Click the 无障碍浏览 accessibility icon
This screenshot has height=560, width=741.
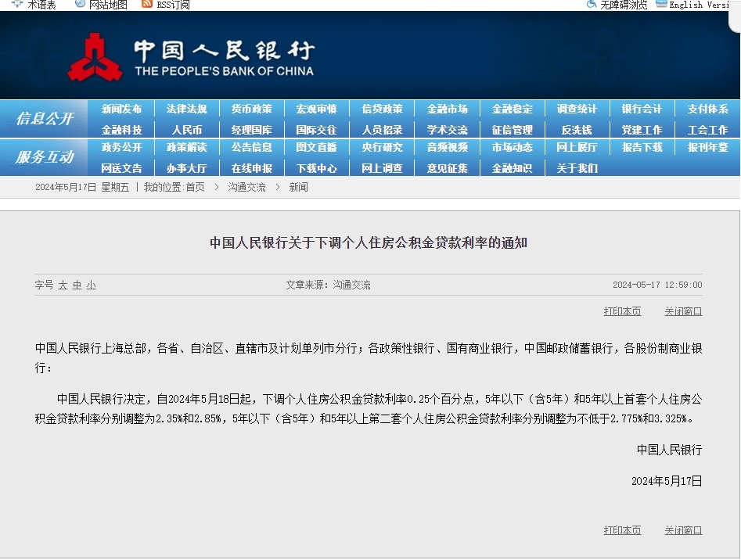click(592, 4)
